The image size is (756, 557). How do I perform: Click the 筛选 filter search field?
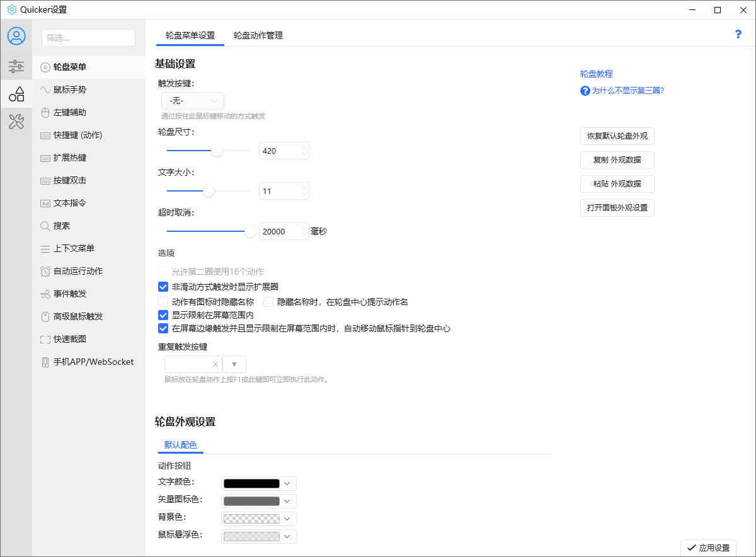[88, 38]
